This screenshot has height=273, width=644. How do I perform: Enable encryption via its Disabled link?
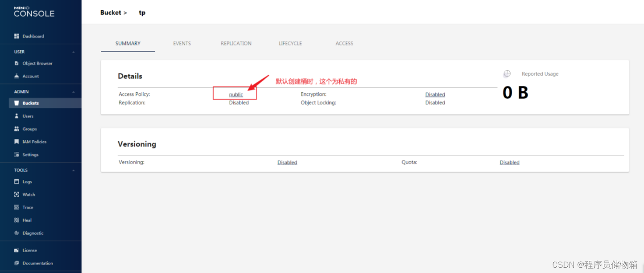click(435, 94)
